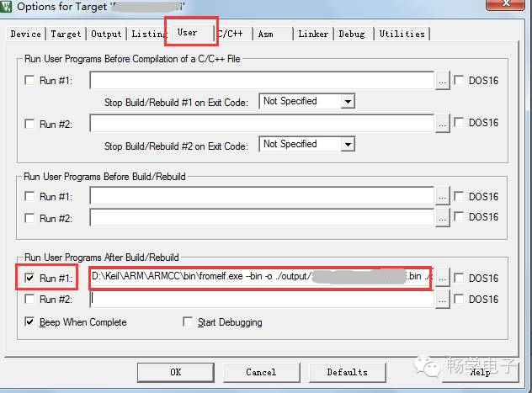Image resolution: width=532 pixels, height=393 pixels.
Task: Enable Run #1 before Build/Rebuild checkbox
Action: [29, 196]
